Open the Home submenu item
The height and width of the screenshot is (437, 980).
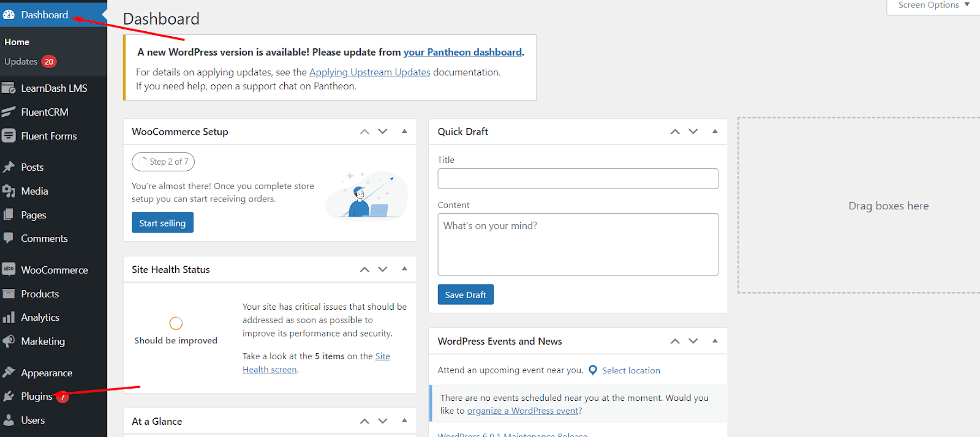17,42
